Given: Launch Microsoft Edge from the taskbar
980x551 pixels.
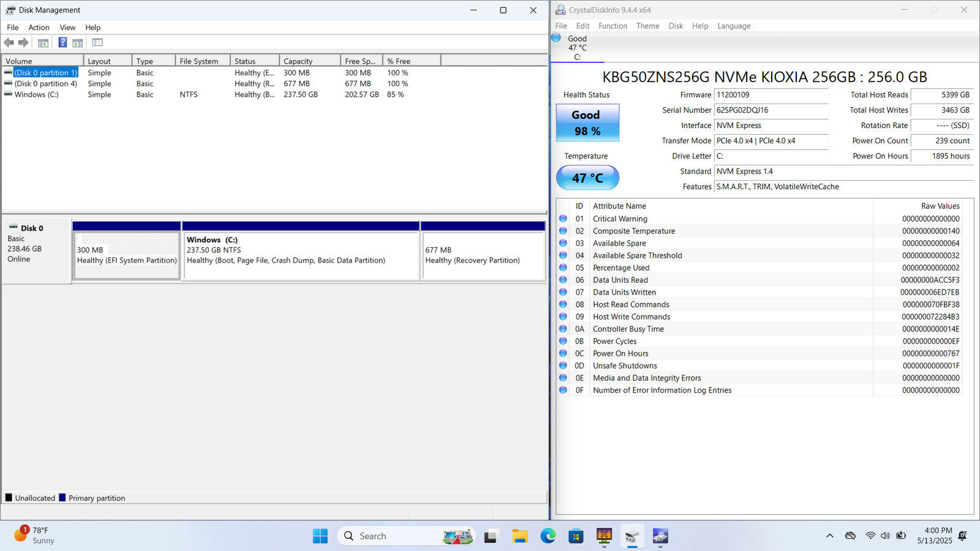Looking at the screenshot, I should pyautogui.click(x=548, y=536).
